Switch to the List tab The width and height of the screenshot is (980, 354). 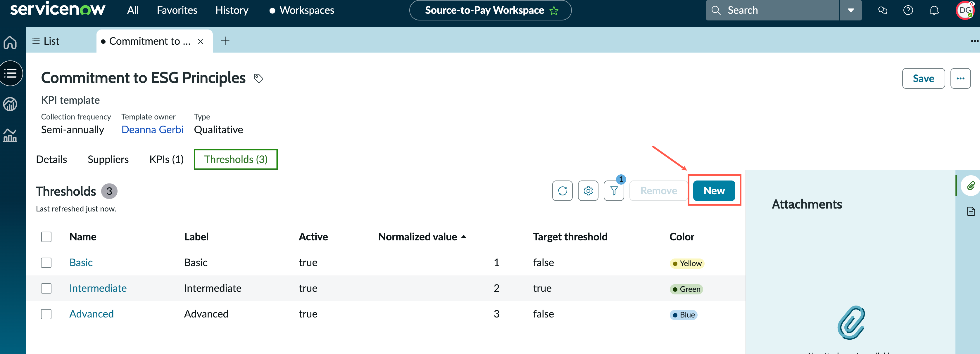pos(46,41)
